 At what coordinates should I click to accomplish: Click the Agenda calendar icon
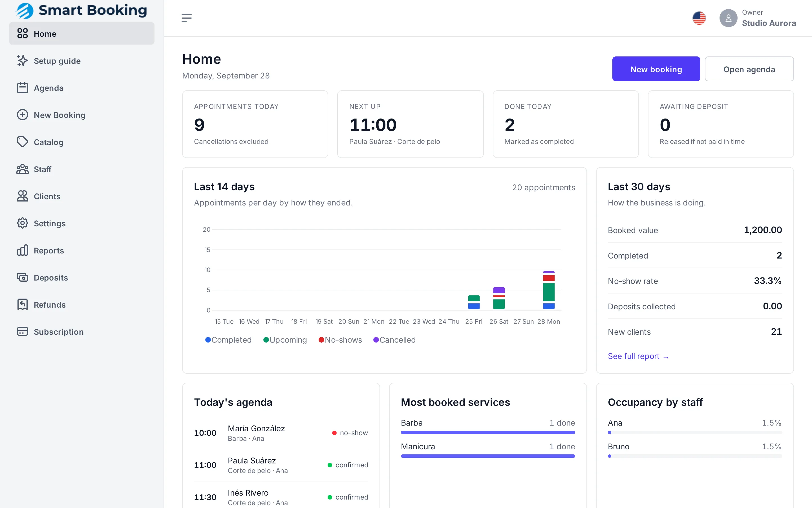pyautogui.click(x=23, y=88)
